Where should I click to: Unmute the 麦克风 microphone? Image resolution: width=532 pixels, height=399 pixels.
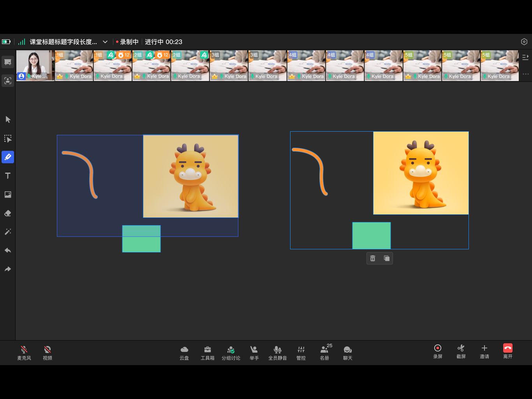click(24, 352)
